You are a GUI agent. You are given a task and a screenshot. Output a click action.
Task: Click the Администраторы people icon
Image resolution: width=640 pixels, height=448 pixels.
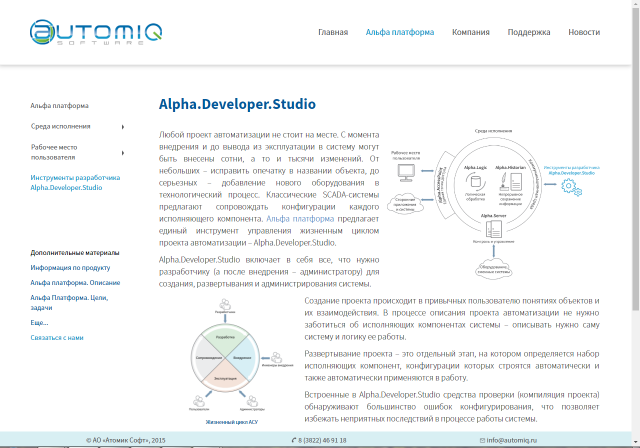point(252,401)
